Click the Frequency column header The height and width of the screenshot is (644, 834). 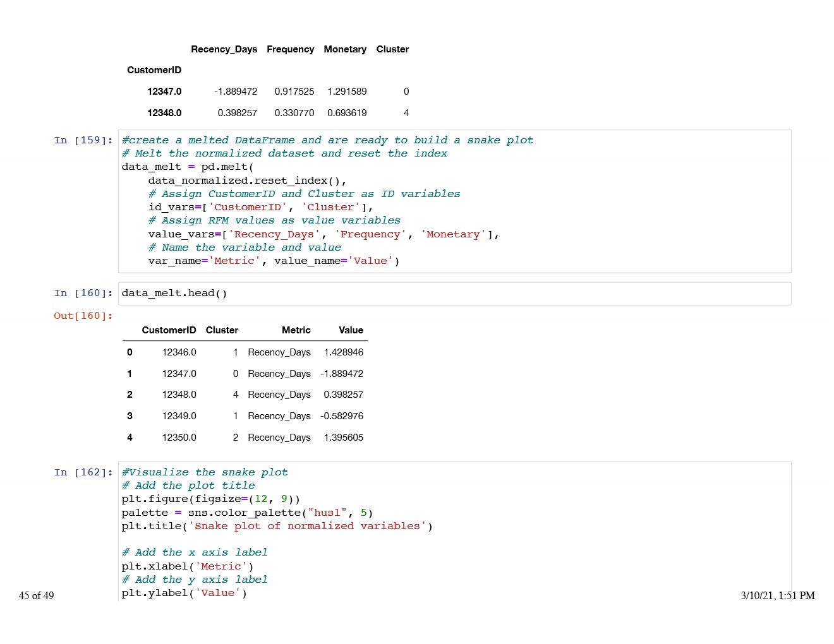tap(290, 49)
